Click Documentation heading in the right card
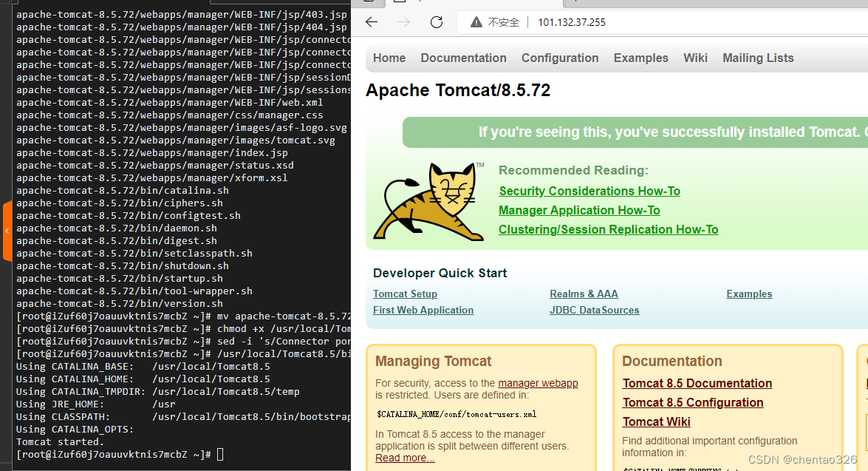 (672, 362)
